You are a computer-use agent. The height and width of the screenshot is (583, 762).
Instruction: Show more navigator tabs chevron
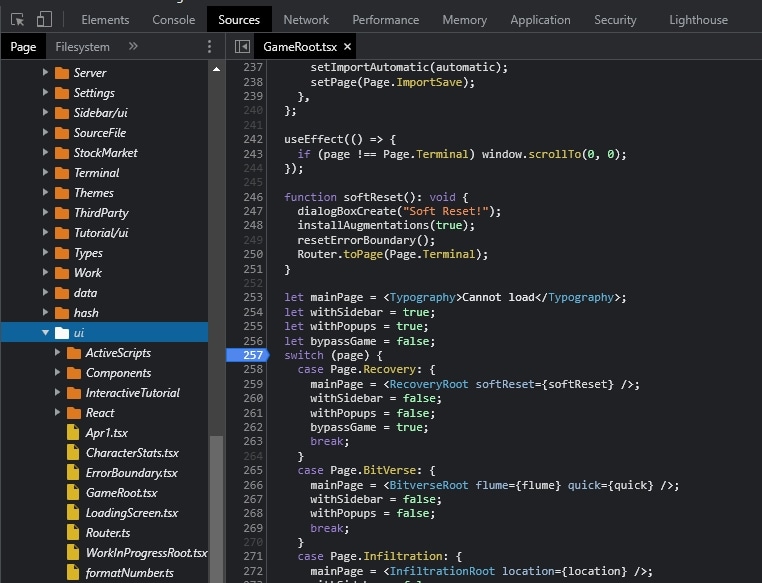133,46
